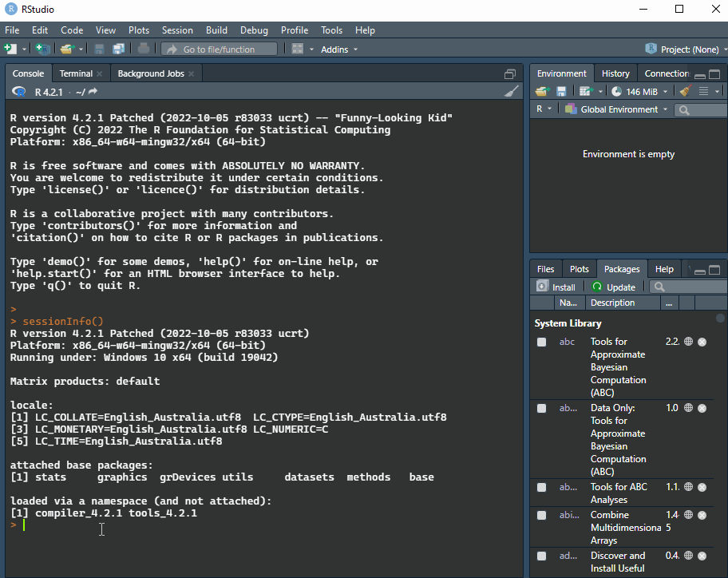Viewport: 728px width, 578px height.
Task: Check the checkbox to load the abc package
Action: [541, 341]
